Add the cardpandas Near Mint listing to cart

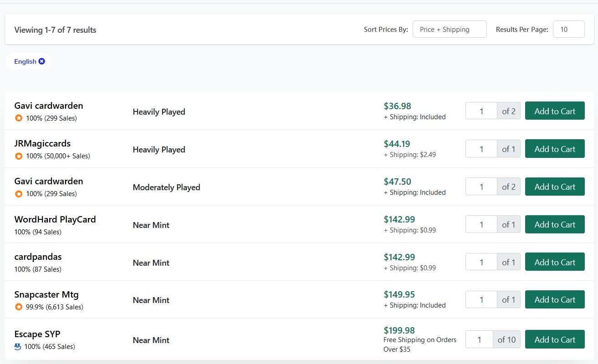point(554,262)
